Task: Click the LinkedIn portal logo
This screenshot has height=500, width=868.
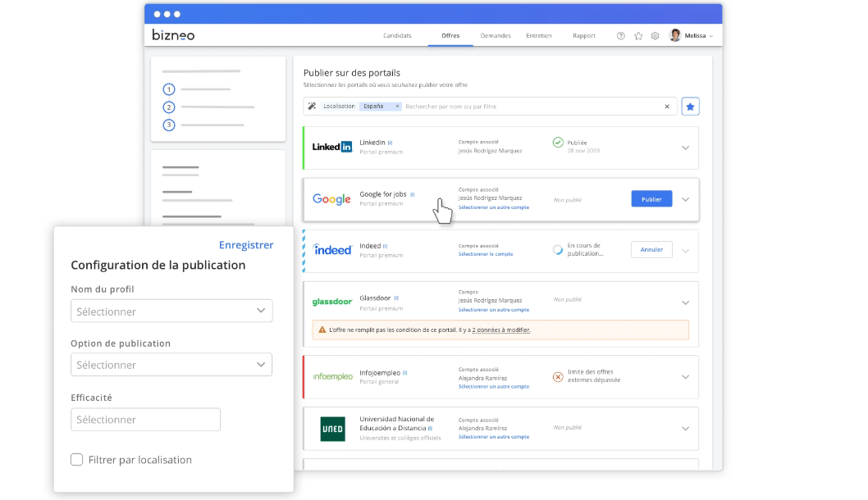Action: tap(331, 146)
